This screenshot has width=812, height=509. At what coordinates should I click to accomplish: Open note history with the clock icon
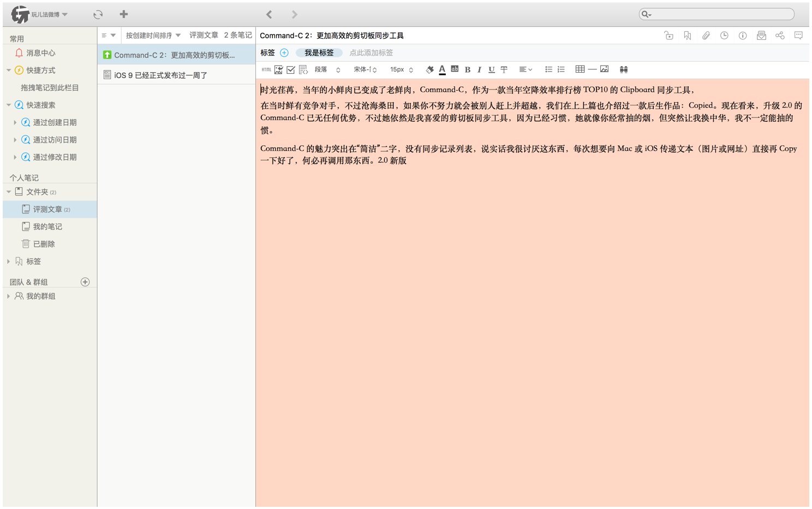724,35
